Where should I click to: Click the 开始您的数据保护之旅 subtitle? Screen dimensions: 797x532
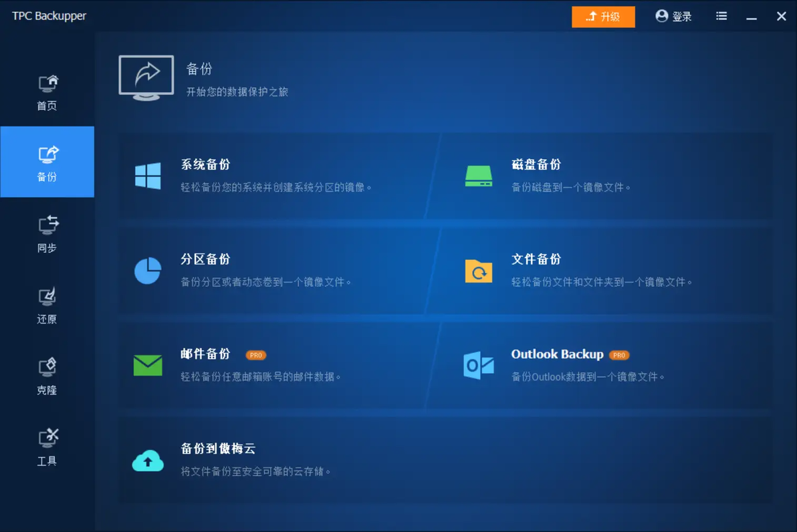[x=237, y=92]
